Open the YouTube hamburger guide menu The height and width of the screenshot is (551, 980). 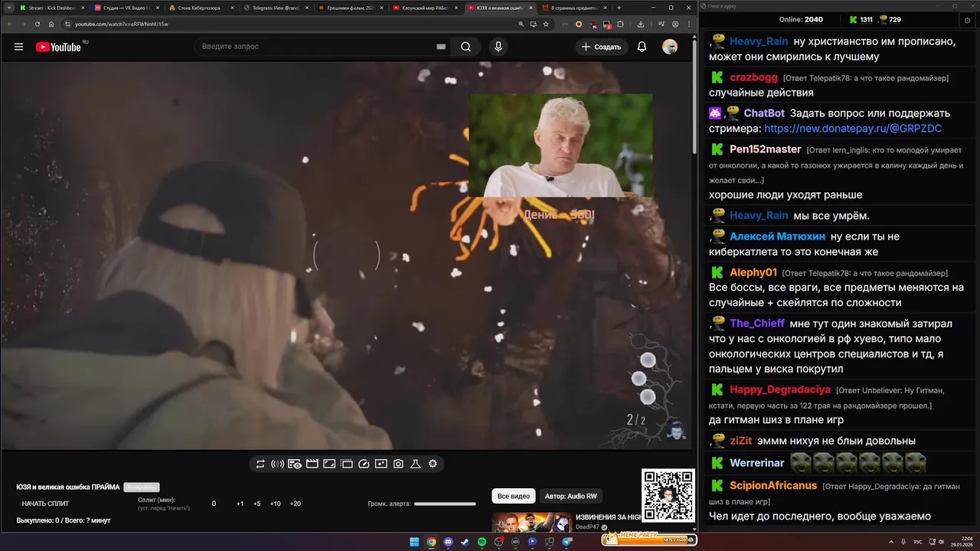click(18, 47)
